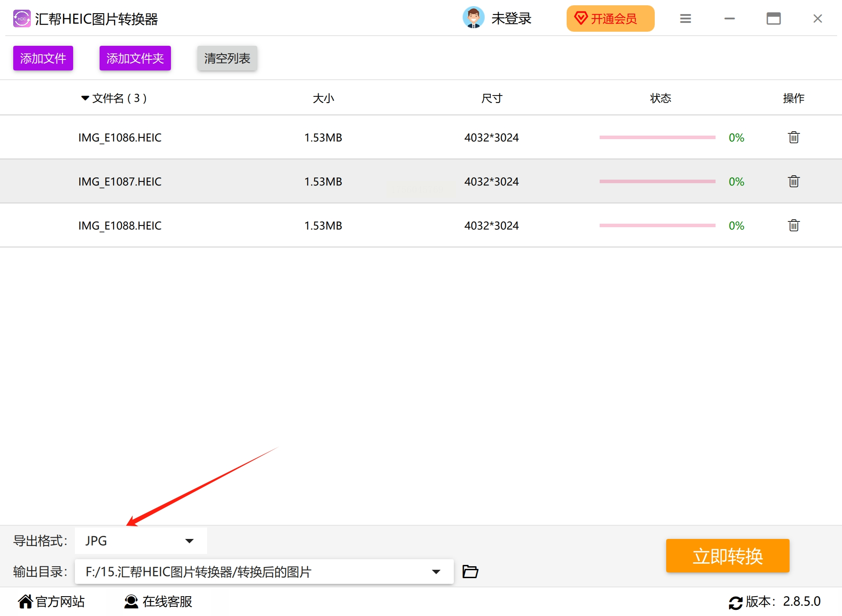Click the progress bar of IMG_E1086.HEIC
The image size is (842, 616).
(x=657, y=137)
